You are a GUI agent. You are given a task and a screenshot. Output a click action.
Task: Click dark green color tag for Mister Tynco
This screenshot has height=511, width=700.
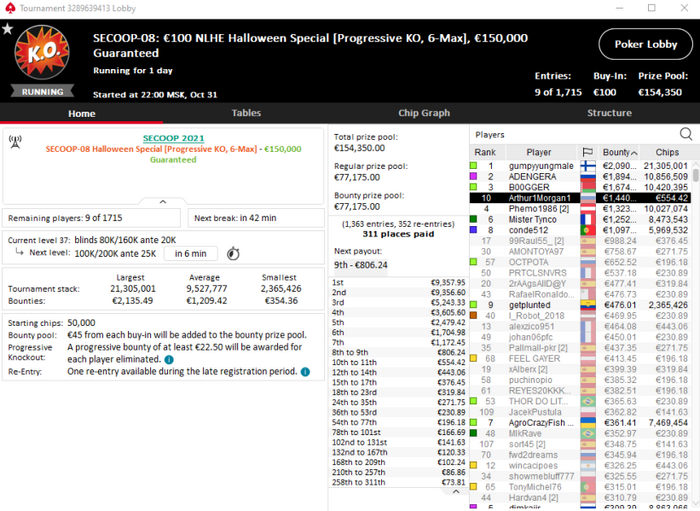pos(474,219)
